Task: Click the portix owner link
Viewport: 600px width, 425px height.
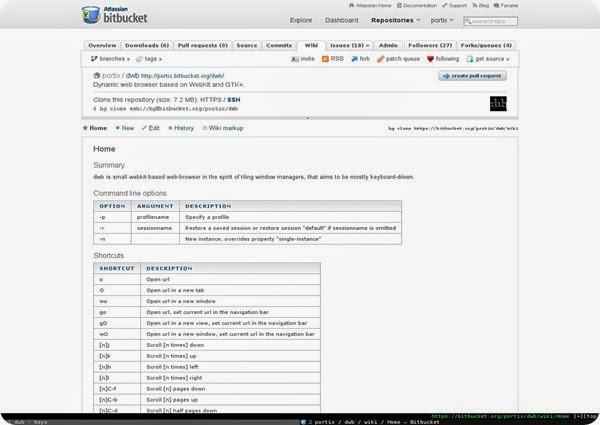Action: tap(111, 76)
